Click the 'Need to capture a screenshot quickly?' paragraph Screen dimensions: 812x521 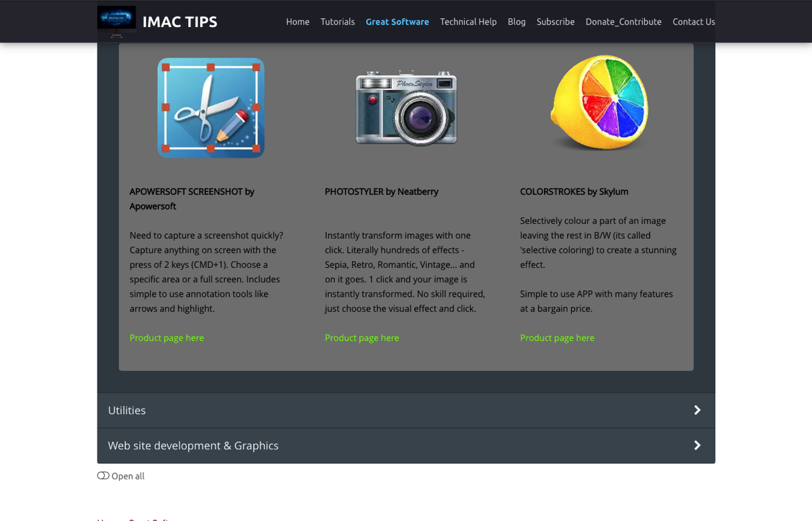tap(208, 272)
